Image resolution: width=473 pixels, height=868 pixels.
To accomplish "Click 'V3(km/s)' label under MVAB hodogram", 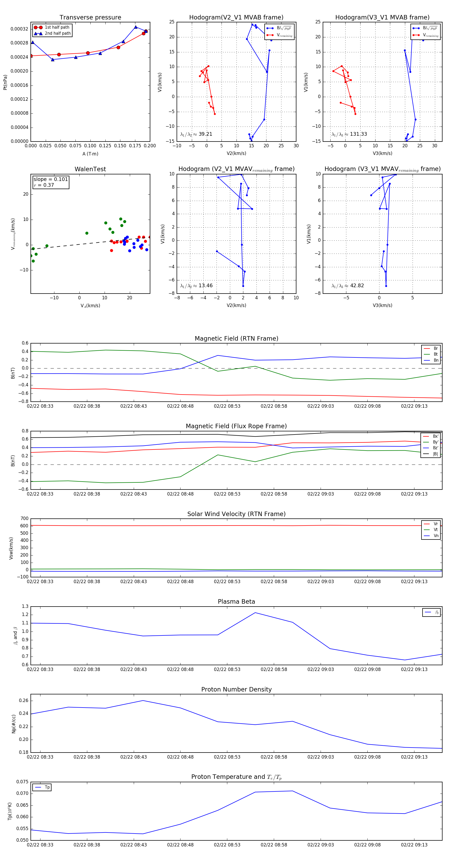I will (x=382, y=153).
